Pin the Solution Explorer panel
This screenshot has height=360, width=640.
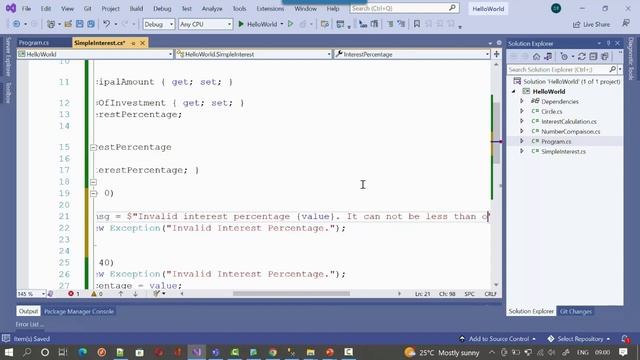point(608,43)
